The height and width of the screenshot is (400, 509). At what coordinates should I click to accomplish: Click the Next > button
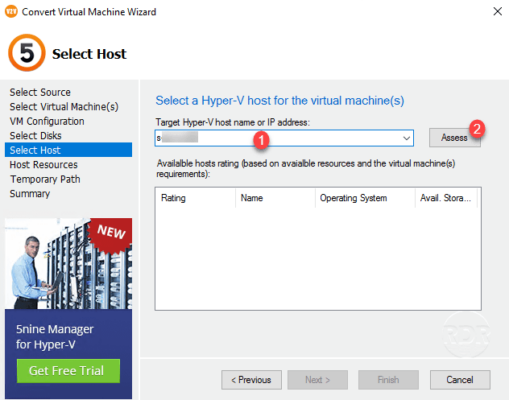(318, 380)
